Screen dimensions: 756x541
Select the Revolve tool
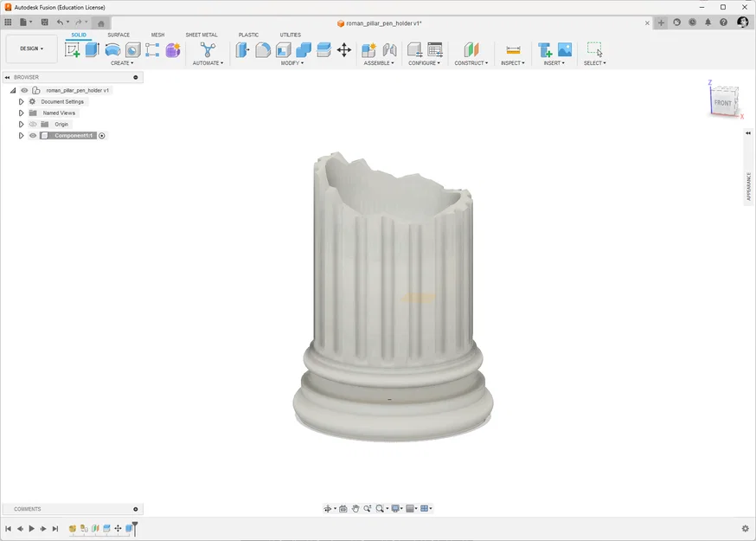(x=112, y=49)
